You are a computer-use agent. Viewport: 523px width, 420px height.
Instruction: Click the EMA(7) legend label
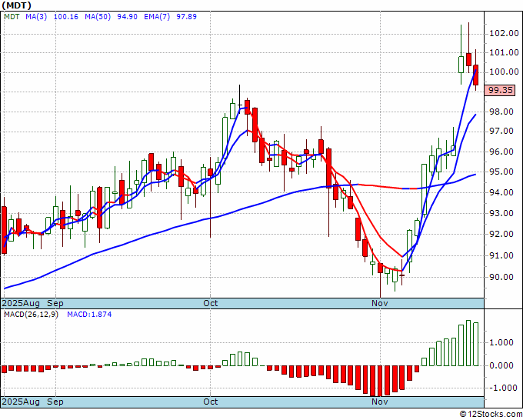click(x=157, y=16)
